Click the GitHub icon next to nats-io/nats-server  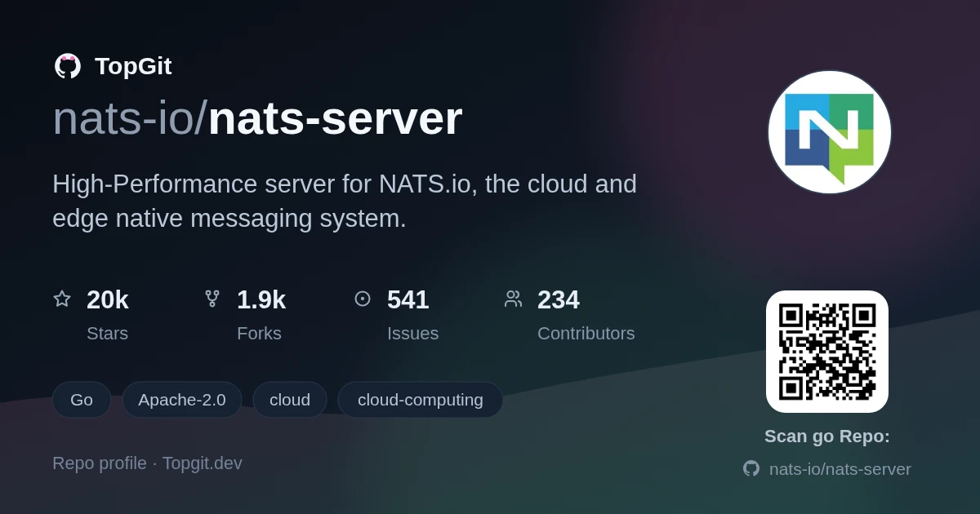(751, 468)
